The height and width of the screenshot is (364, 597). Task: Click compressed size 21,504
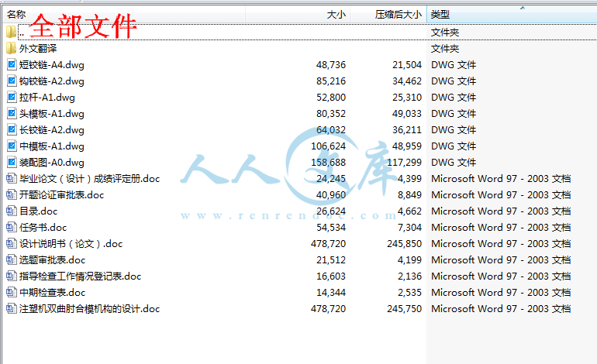(407, 64)
